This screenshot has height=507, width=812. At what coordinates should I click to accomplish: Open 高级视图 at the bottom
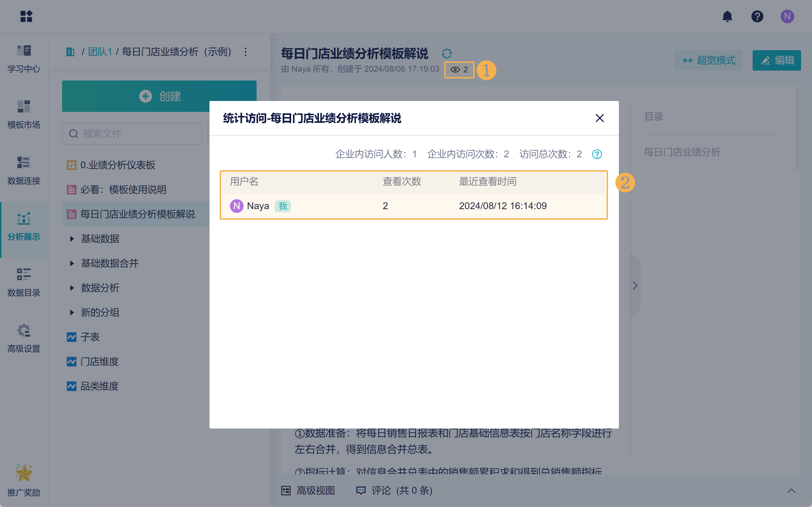[308, 491]
